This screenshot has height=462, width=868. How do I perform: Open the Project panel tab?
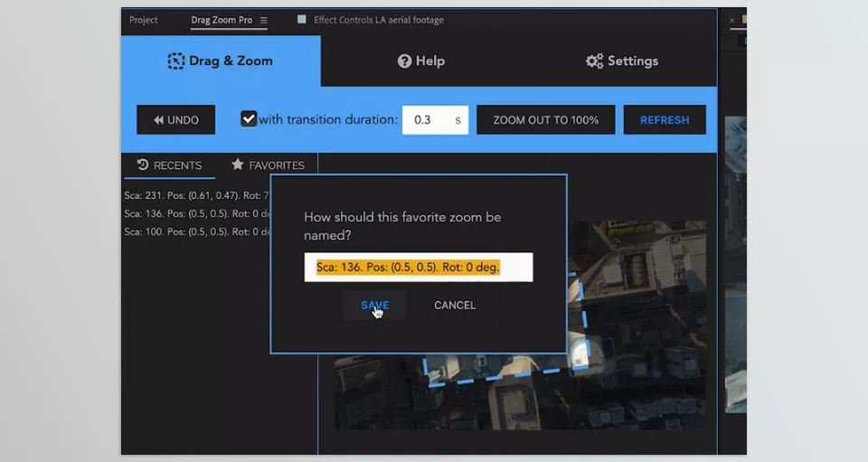[144, 20]
